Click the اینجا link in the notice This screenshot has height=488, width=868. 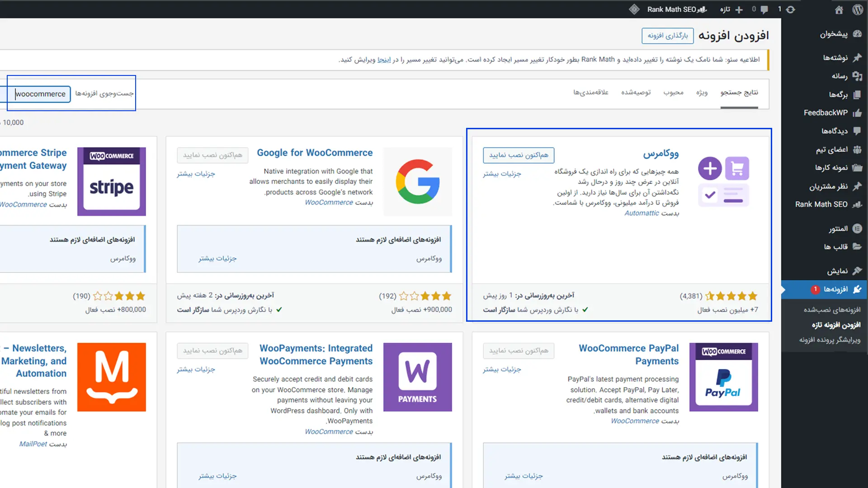[x=384, y=60]
